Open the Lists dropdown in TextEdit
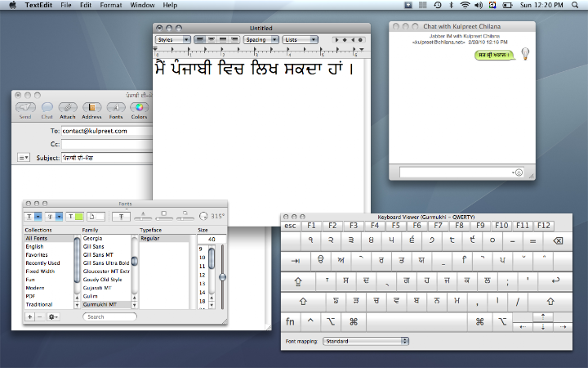The width and height of the screenshot is (588, 368). coord(301,39)
